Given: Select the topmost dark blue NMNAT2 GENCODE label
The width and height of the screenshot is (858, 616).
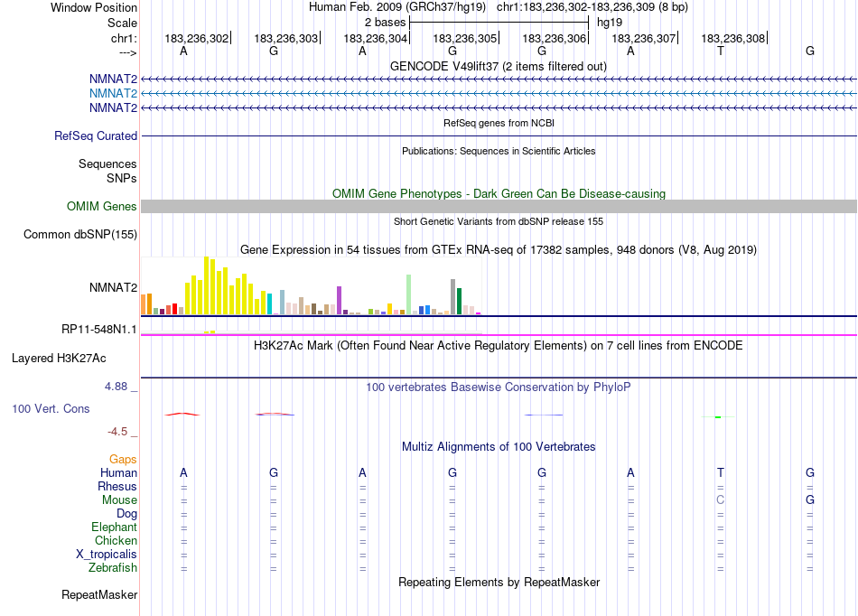Looking at the screenshot, I should point(113,79).
